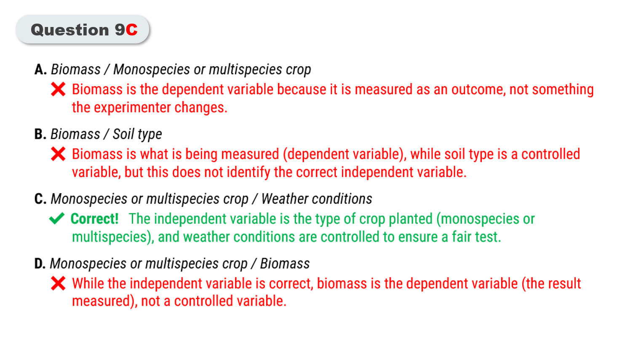Click the bold letter "B." marker
This screenshot has width=644, height=358.
[40, 134]
